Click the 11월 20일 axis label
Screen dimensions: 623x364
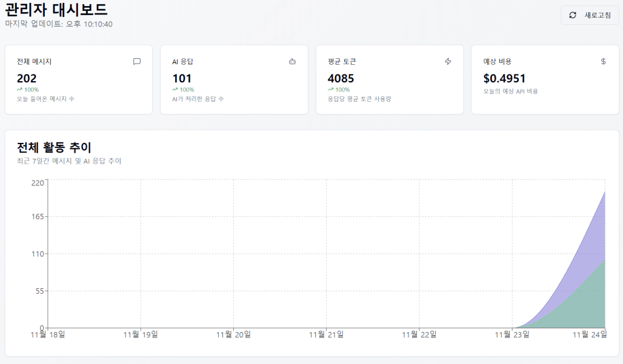(x=233, y=335)
